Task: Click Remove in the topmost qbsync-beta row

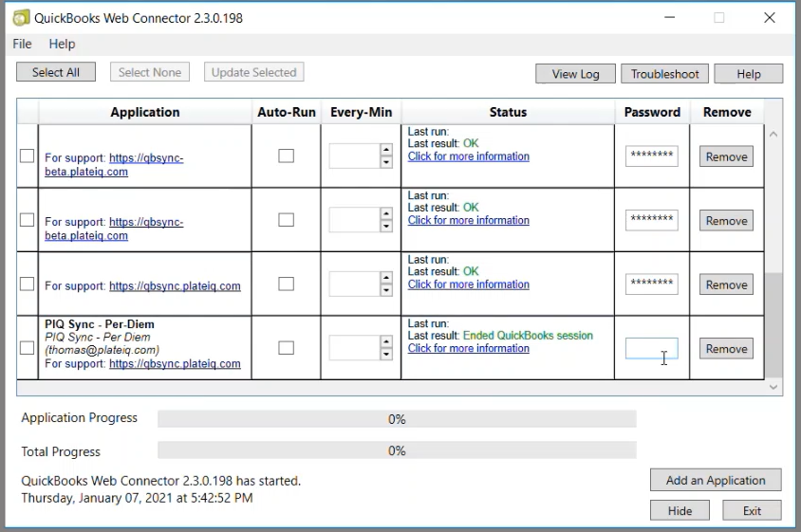Action: point(726,156)
